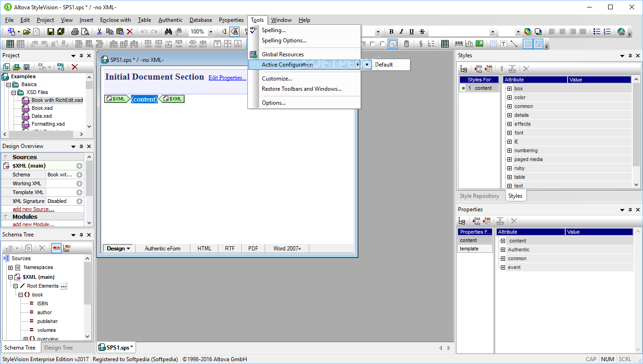Open Find with binoculars icon

point(168,32)
